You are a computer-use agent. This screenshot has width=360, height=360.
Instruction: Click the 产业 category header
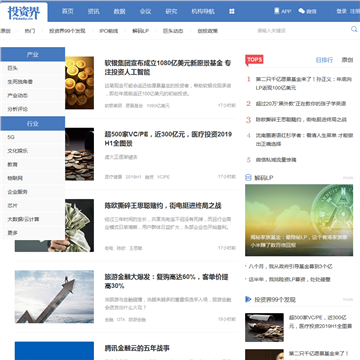coord(33,54)
